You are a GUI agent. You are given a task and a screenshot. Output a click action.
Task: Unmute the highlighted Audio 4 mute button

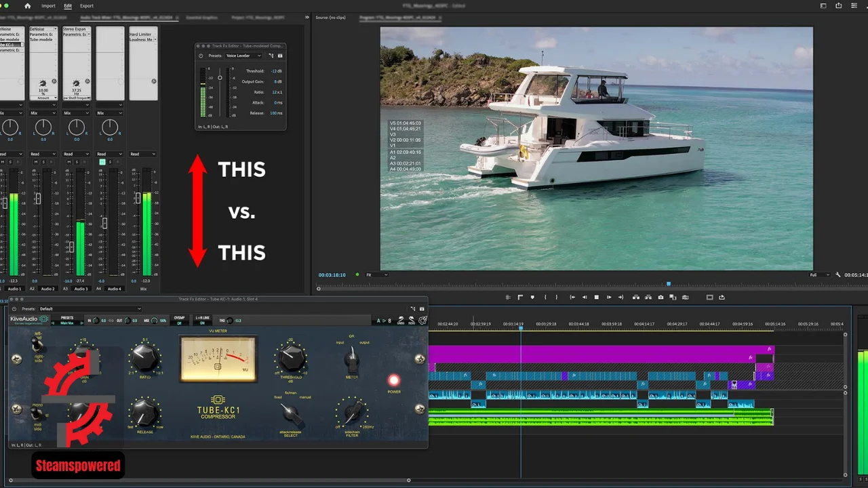click(102, 162)
